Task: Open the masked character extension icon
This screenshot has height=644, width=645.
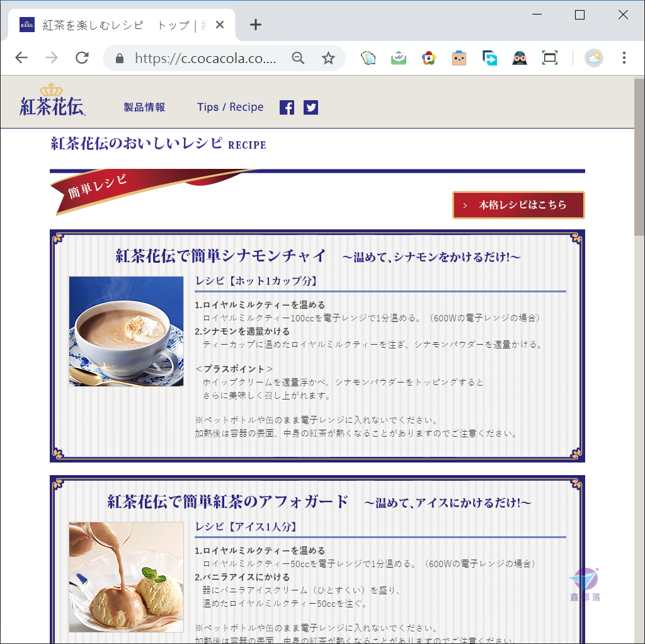Action: [520, 58]
